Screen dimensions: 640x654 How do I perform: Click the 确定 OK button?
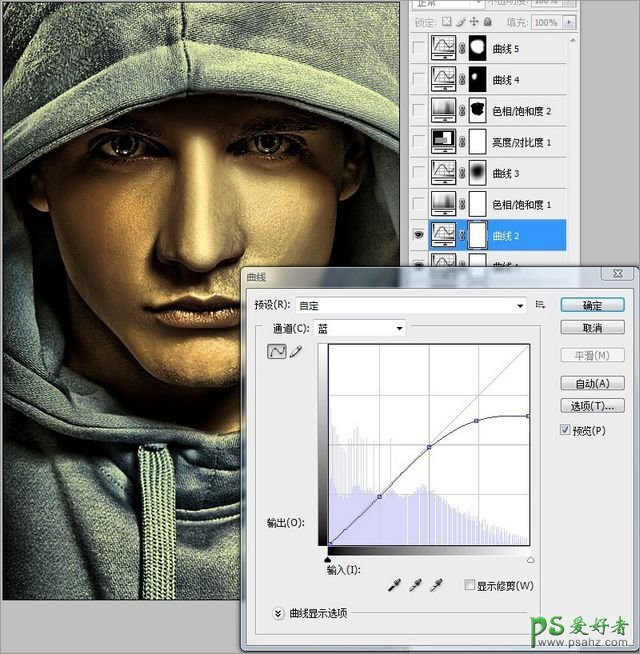592,305
